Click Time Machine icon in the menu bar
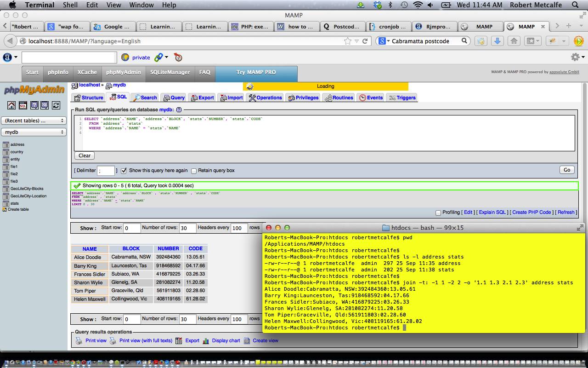Screen dimensions: 588x368 (x=404, y=5)
